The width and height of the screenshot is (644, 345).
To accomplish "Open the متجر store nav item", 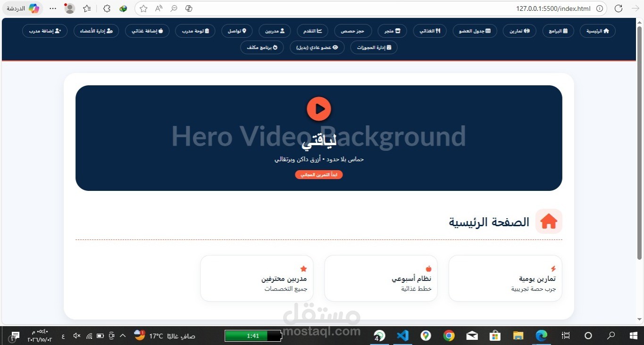I will 392,31.
